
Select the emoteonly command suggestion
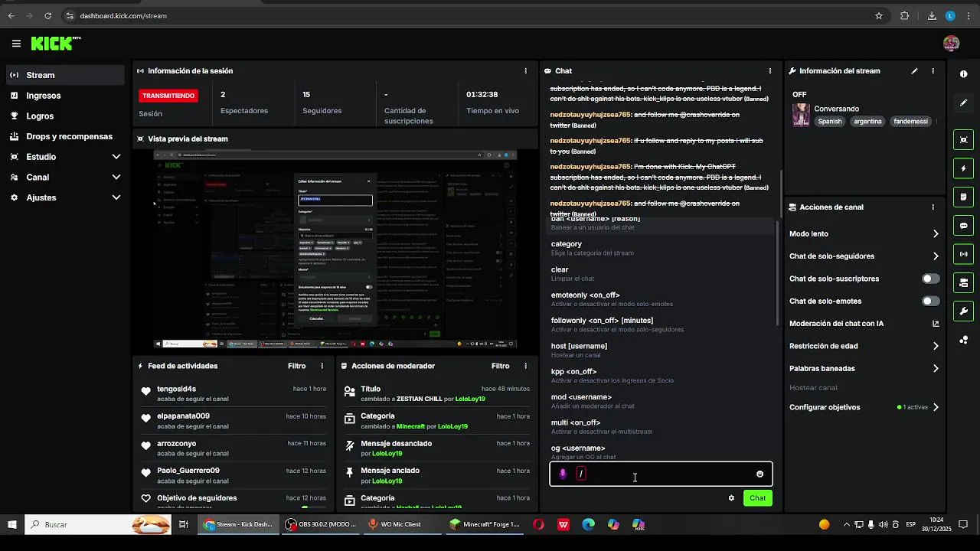(x=661, y=299)
